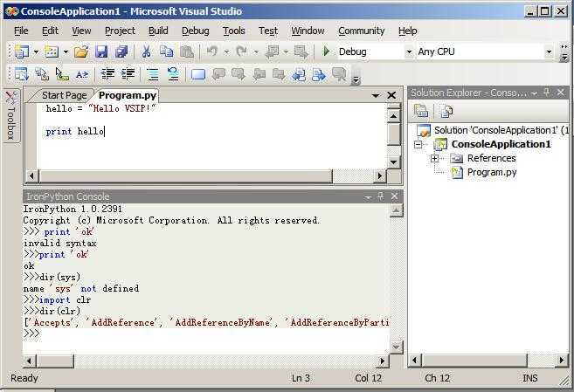The image size is (574, 392).
Task: Click the Copy icon in toolbar
Action: [167, 52]
